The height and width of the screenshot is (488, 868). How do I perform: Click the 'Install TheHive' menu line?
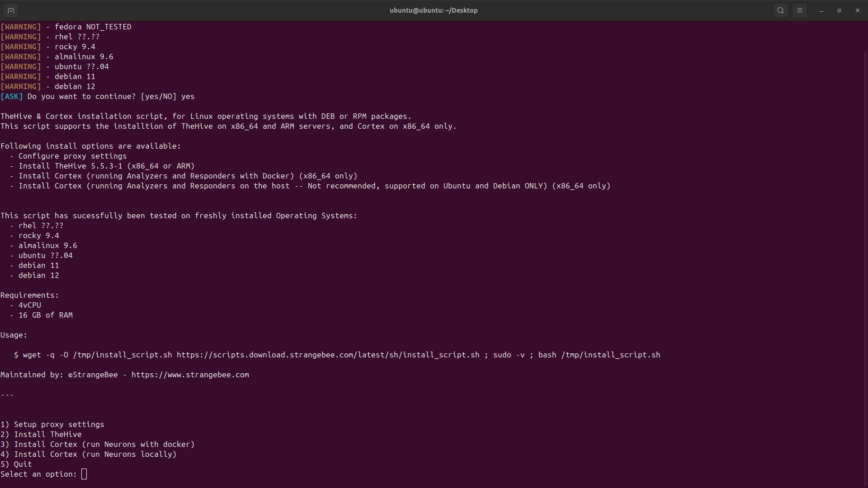(x=41, y=434)
